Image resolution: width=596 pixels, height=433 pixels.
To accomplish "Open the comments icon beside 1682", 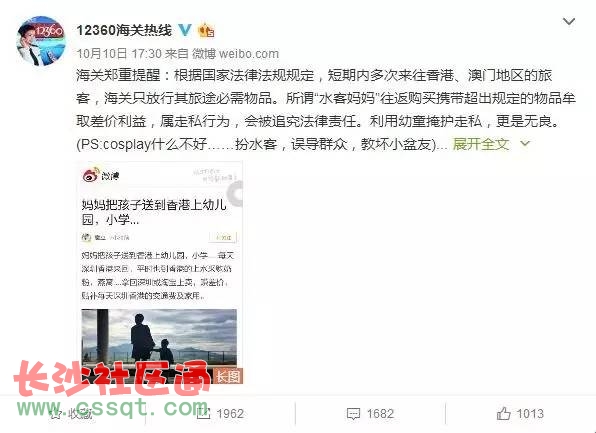I will (x=353, y=414).
